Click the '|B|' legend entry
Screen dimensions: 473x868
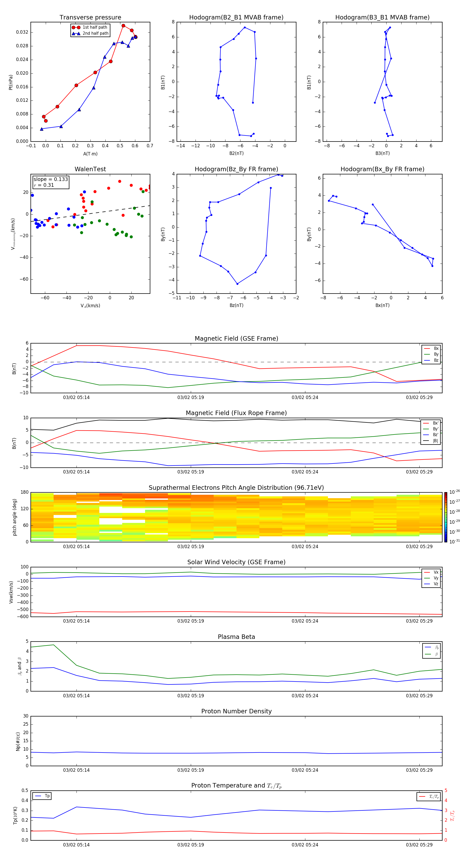click(x=431, y=441)
